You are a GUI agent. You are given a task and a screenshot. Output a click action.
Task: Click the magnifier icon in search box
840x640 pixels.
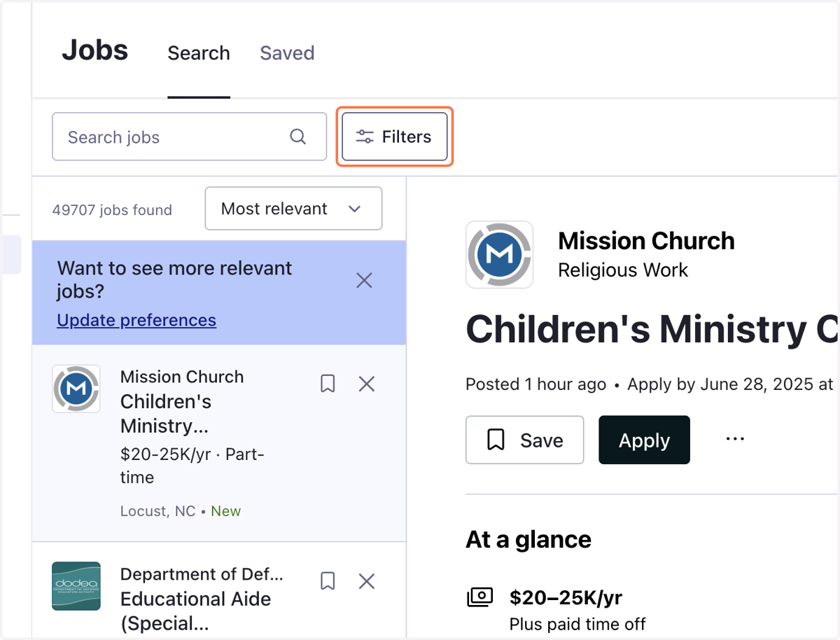point(298,137)
